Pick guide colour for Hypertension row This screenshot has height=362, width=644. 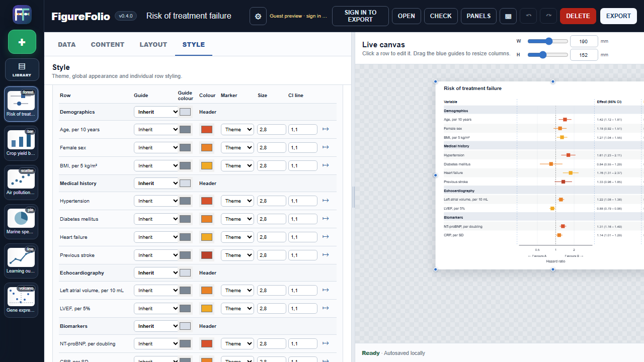(185, 201)
